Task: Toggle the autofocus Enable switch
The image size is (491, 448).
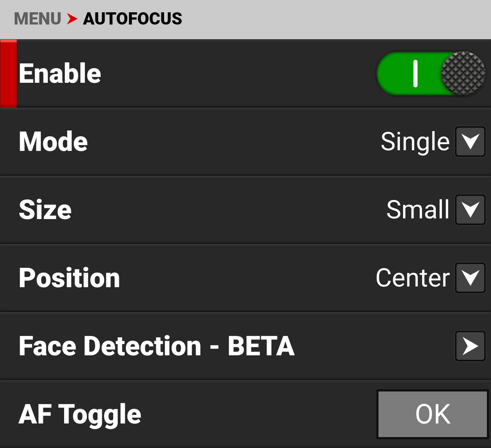Action: pos(431,74)
